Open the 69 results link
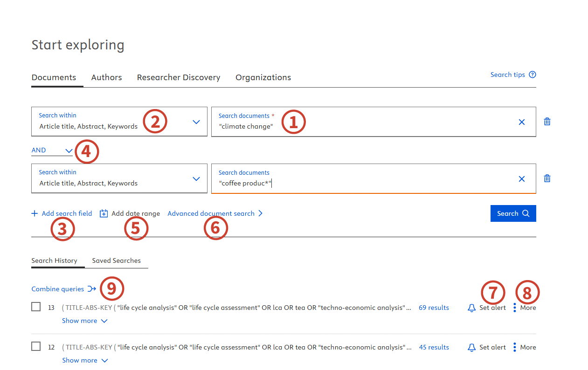 434,308
